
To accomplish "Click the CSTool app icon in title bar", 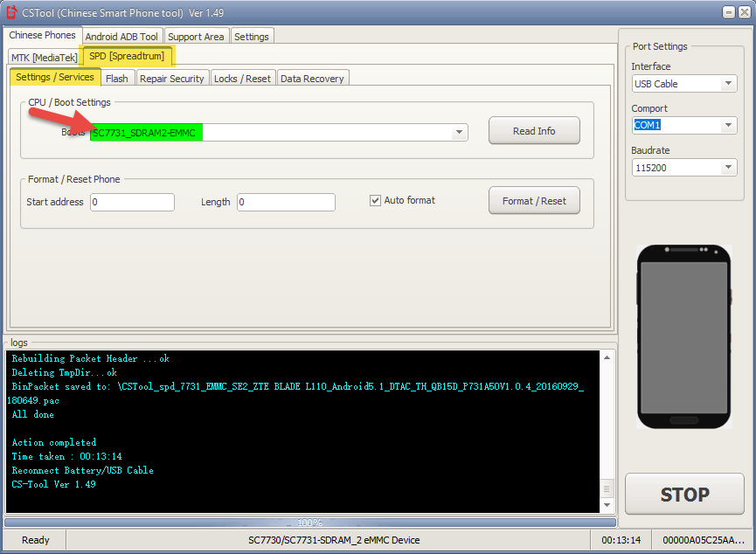I will coord(11,12).
